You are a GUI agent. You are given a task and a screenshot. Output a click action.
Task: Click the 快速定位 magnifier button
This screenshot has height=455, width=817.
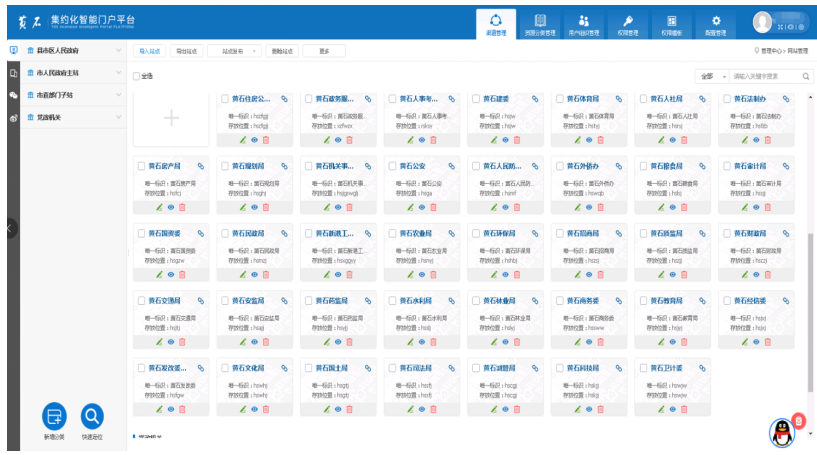(x=91, y=416)
